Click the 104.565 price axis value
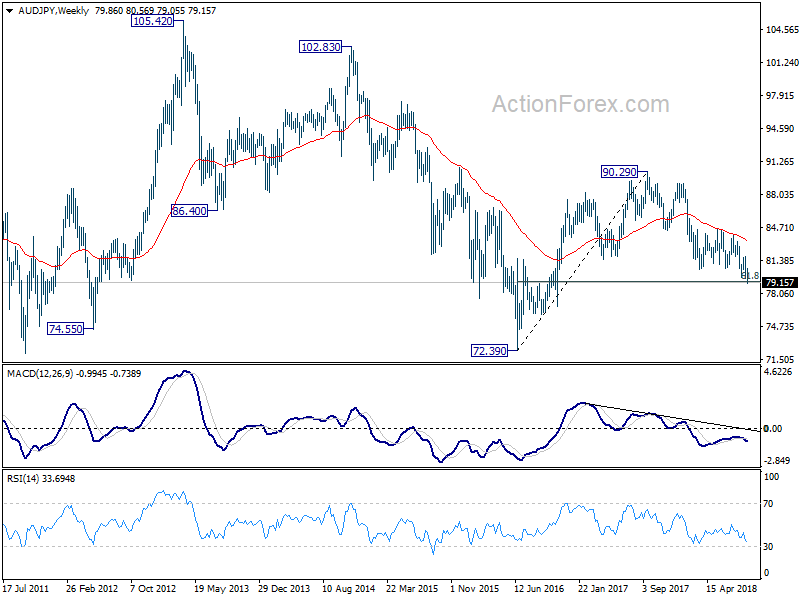Image resolution: width=800 pixels, height=600 pixels. point(782,30)
